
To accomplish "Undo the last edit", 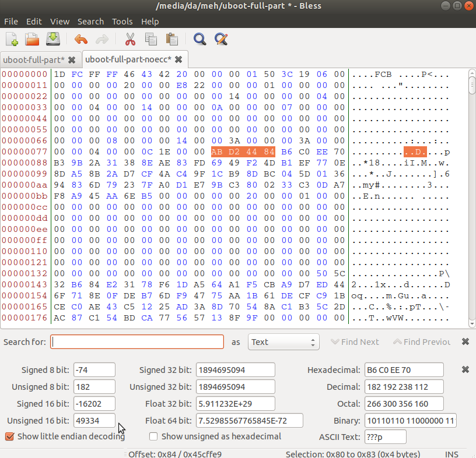I will (x=80, y=40).
